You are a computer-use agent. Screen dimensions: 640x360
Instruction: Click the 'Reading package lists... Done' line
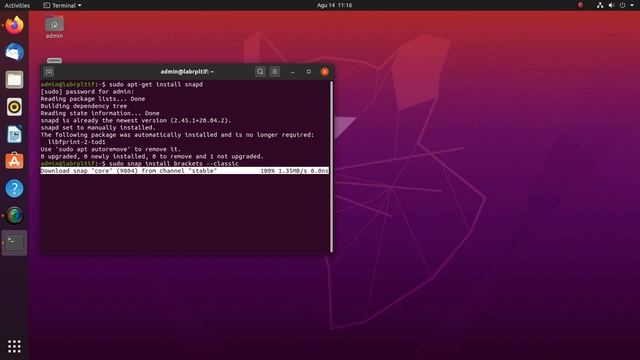93,99
